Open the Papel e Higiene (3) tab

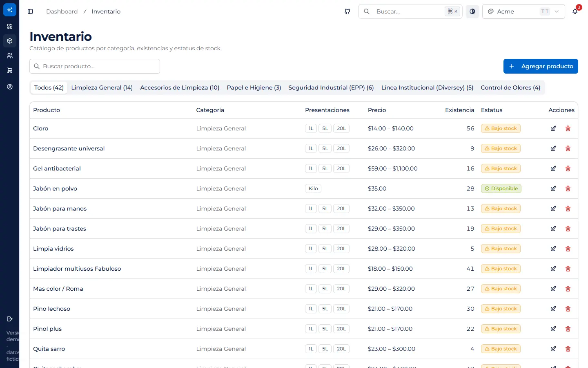tap(254, 88)
